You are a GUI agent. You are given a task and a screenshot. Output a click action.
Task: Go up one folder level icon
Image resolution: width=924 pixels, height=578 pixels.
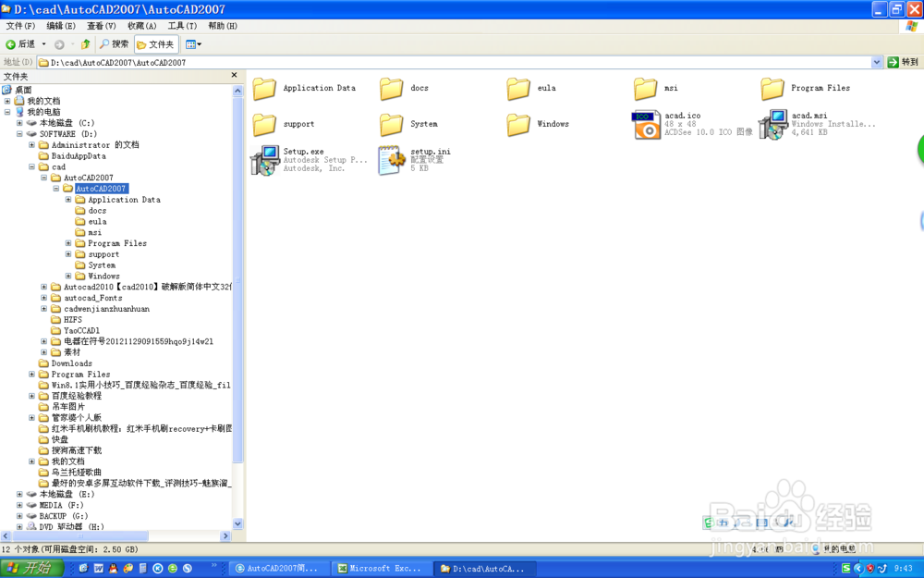(x=85, y=44)
